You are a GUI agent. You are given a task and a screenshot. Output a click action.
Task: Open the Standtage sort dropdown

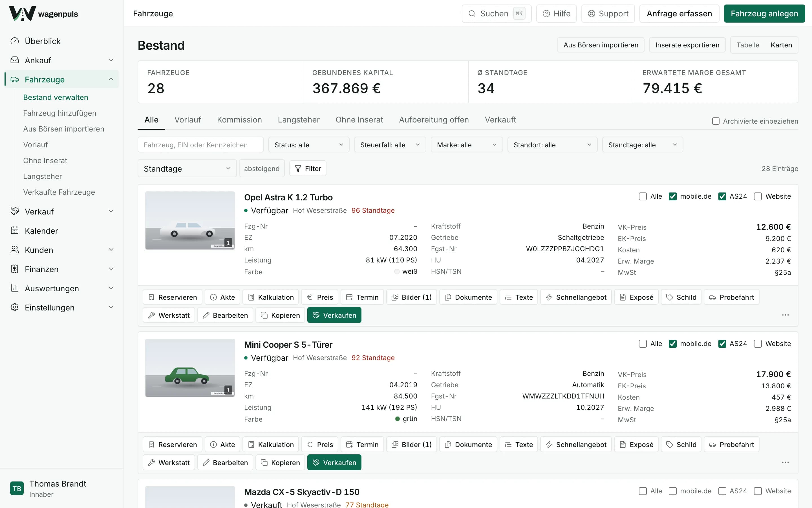[187, 168]
